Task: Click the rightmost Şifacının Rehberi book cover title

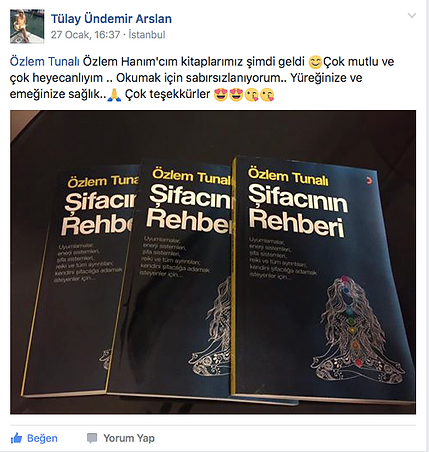Action: click(298, 210)
